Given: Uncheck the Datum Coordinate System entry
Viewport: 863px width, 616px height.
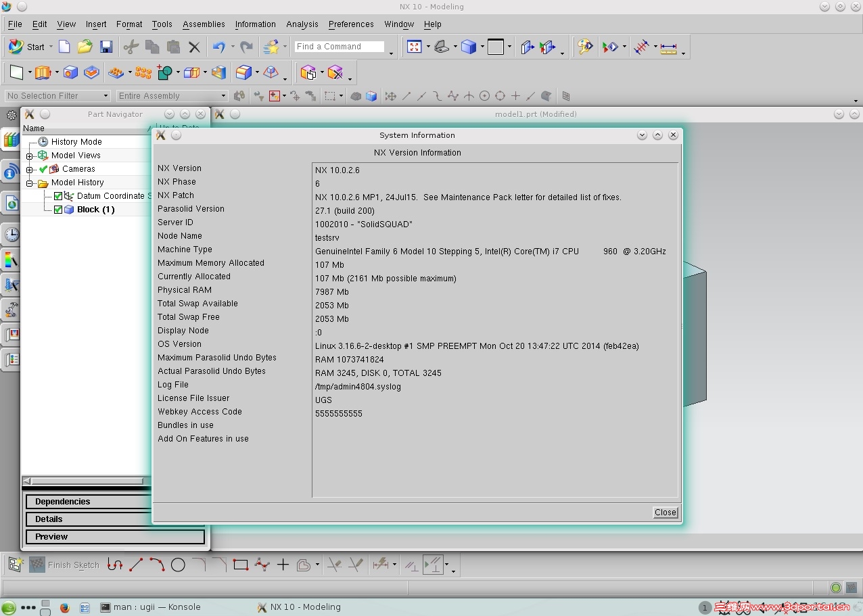Looking at the screenshot, I should (58, 196).
